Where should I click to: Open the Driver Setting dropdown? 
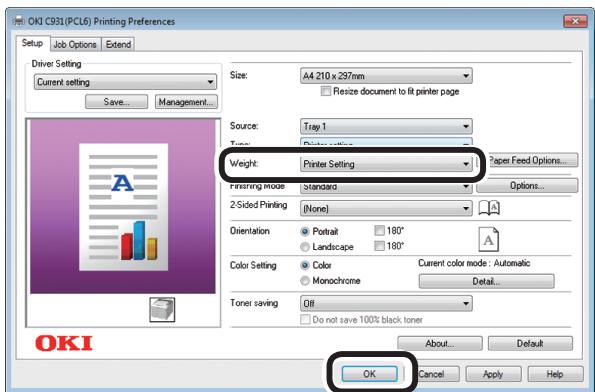[x=125, y=82]
